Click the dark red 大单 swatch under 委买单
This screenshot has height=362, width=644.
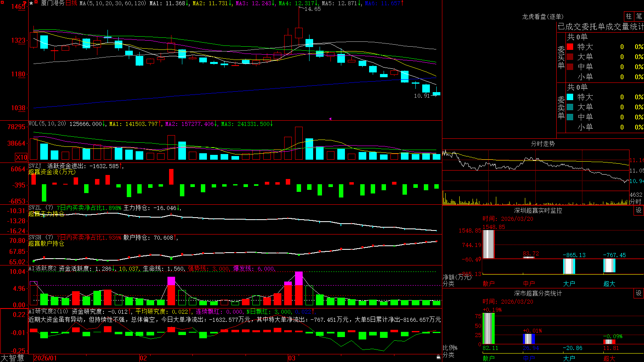point(570,57)
